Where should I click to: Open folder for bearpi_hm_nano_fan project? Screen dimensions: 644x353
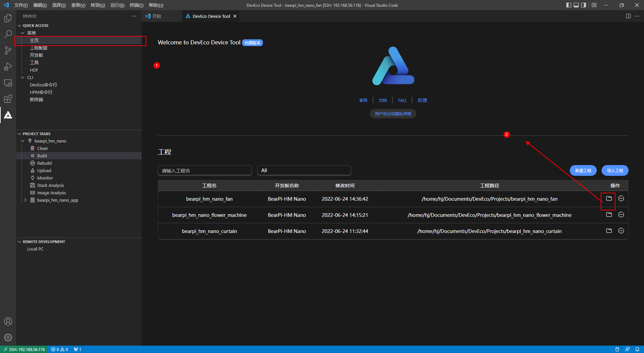(x=609, y=198)
